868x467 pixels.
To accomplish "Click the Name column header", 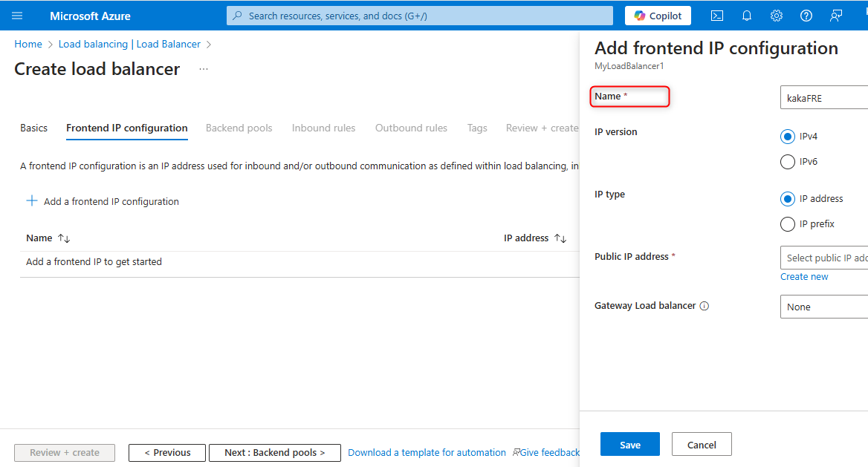I will point(39,238).
